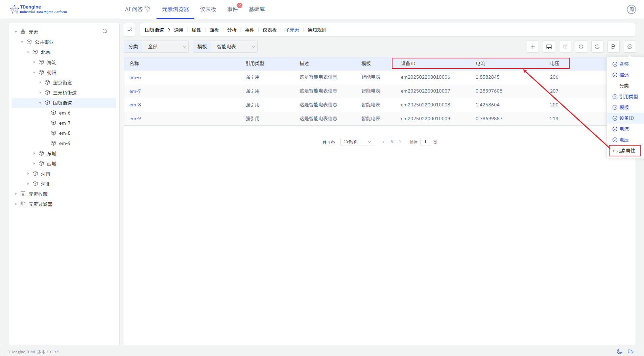Viewport: 644px width, 356px height.
Task: Click the + 元素属性 button
Action: tap(624, 151)
